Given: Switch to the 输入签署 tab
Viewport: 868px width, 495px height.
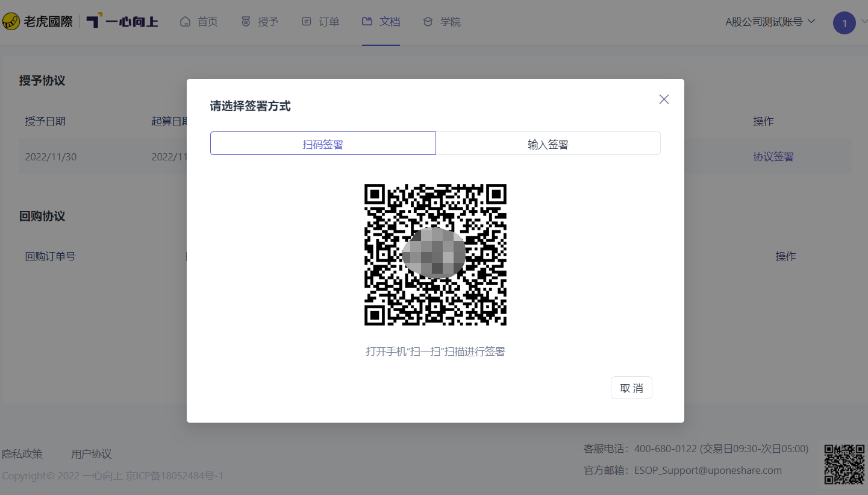Looking at the screenshot, I should [x=548, y=143].
